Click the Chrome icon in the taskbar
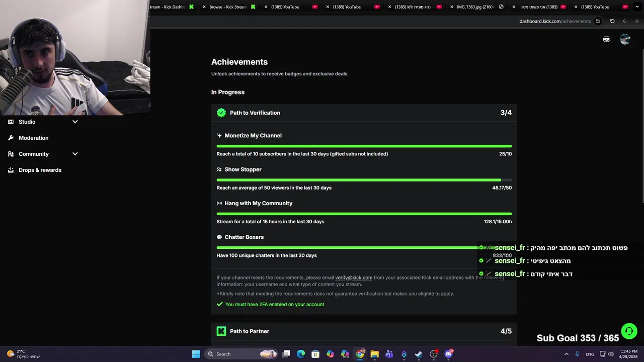 pyautogui.click(x=360, y=354)
